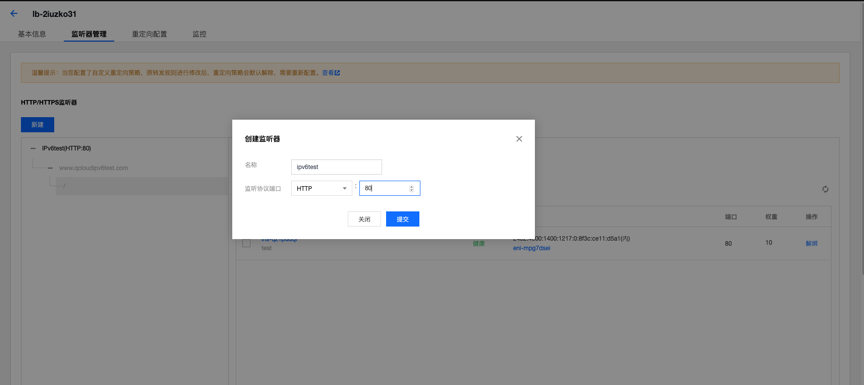Click the blue 新建 button
The width and height of the screenshot is (864, 385).
coord(37,124)
